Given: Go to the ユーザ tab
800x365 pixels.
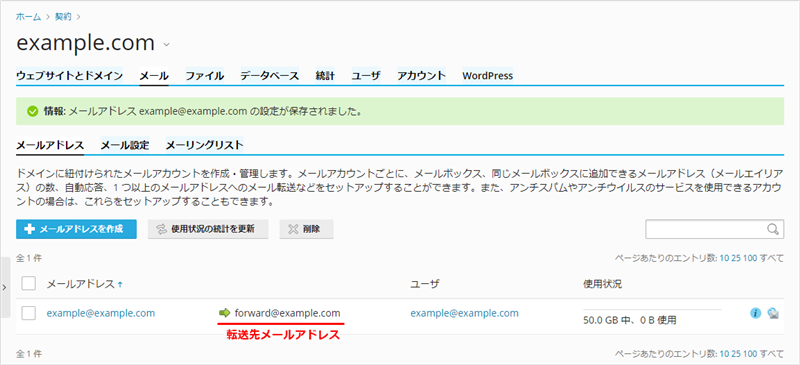Looking at the screenshot, I should (366, 76).
